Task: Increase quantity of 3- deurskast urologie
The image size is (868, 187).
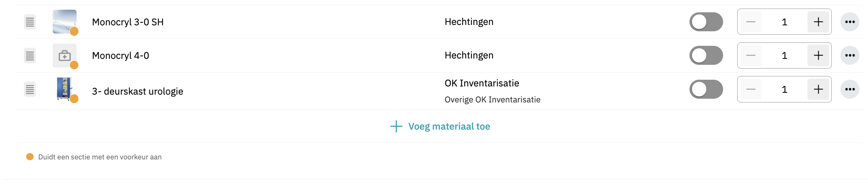Action: click(818, 89)
